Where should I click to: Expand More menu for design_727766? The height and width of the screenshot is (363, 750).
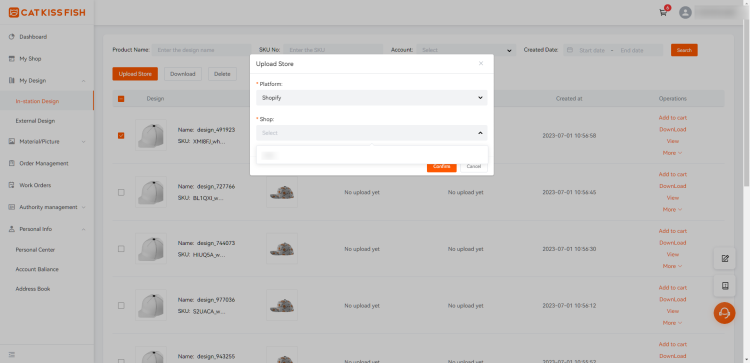(672, 209)
